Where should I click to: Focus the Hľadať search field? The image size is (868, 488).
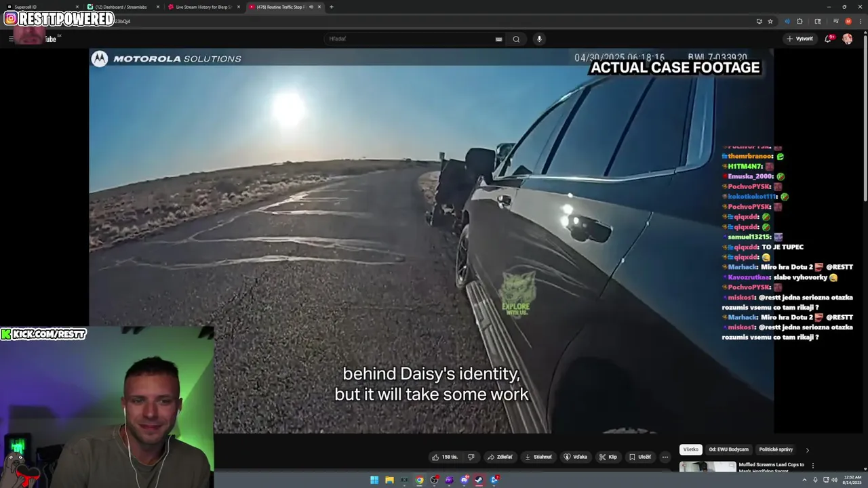414,39
